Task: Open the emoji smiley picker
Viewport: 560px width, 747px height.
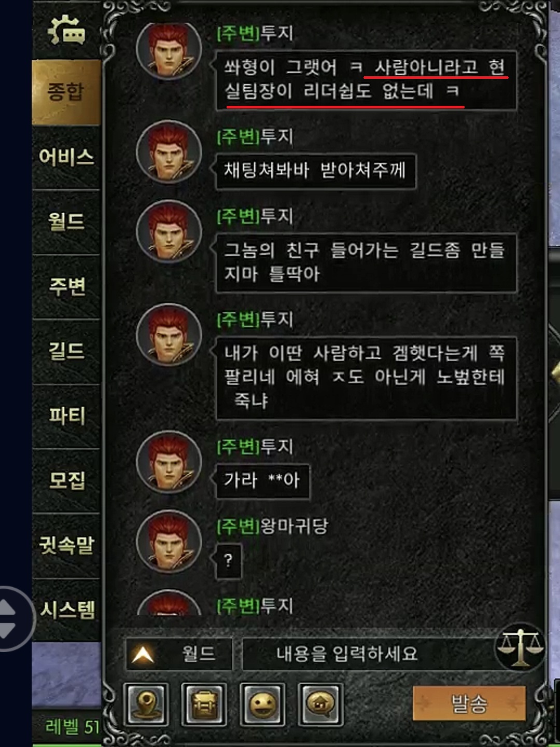Action: 263,704
